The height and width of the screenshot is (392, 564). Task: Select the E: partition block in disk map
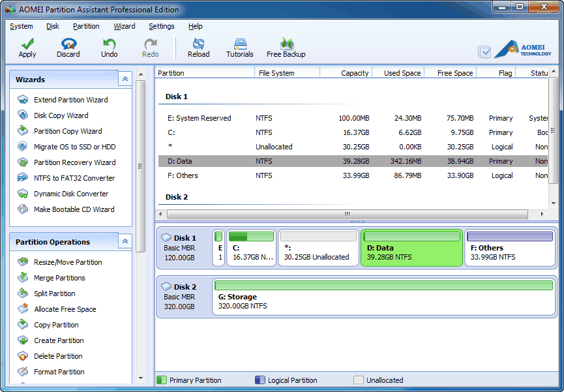218,248
